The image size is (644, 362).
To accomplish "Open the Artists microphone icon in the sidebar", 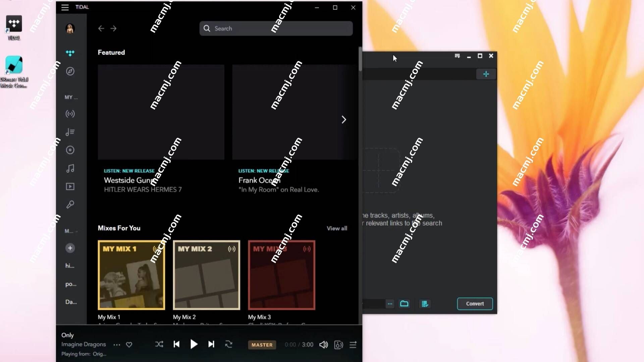I will click(70, 204).
